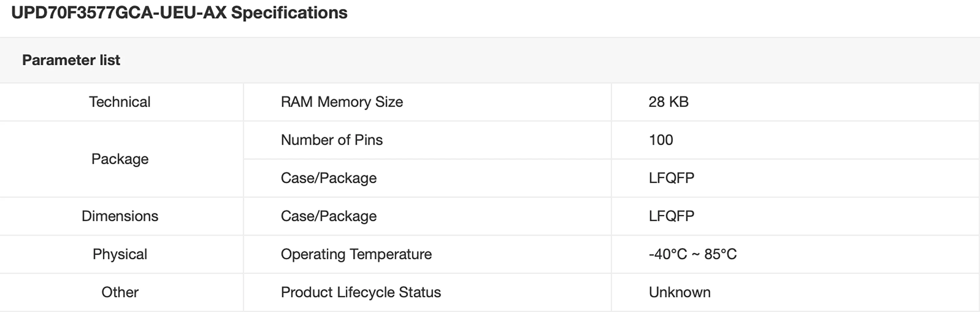Click the Other category cell

(120, 293)
